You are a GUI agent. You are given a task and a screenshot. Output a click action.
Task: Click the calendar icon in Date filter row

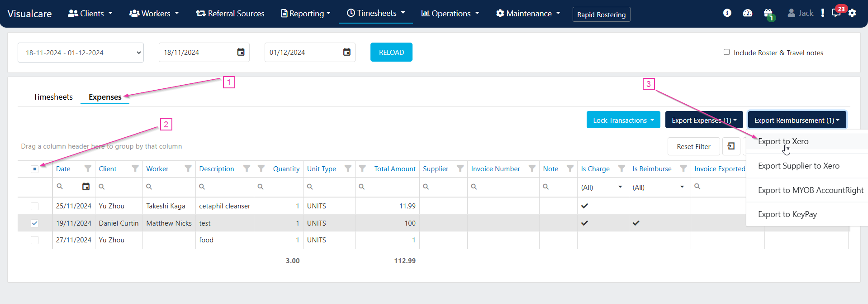click(x=86, y=187)
